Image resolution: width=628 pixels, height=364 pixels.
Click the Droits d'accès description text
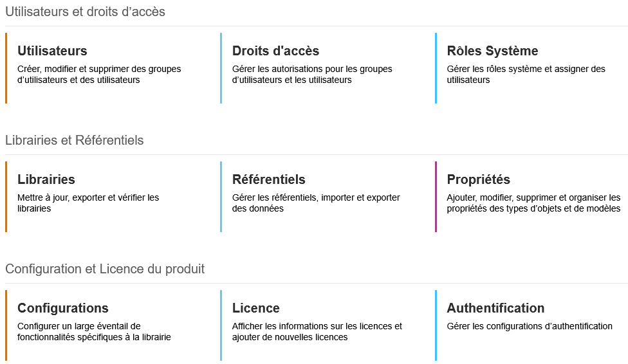[312, 75]
